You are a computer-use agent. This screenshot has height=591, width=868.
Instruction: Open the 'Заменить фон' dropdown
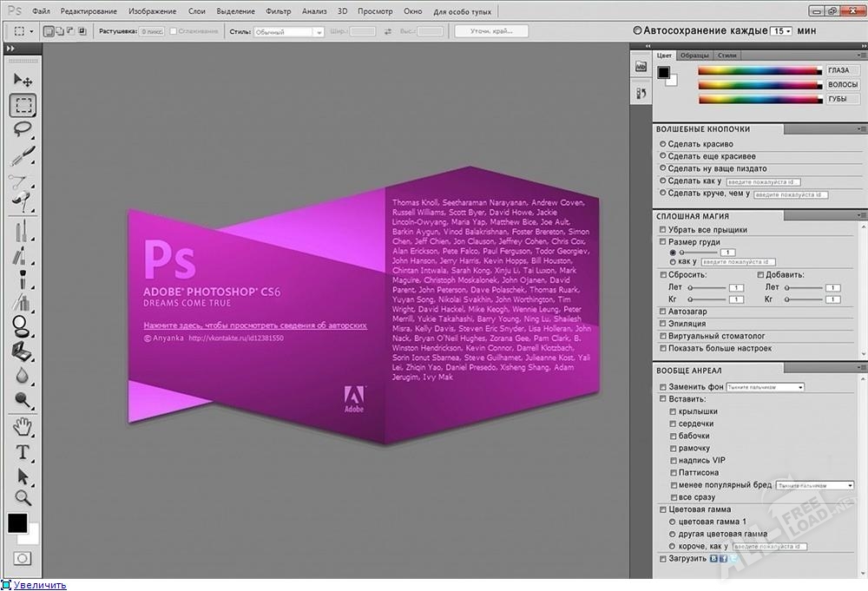click(x=766, y=387)
